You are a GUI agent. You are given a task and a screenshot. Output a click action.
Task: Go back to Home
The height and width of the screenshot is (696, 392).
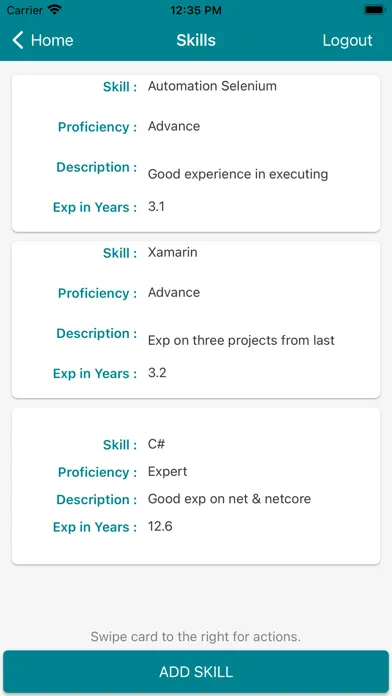(43, 40)
